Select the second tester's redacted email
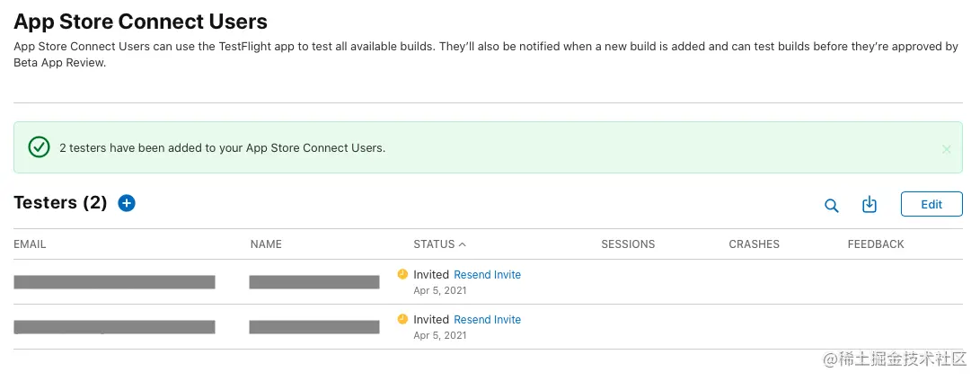980x381 pixels. [114, 326]
